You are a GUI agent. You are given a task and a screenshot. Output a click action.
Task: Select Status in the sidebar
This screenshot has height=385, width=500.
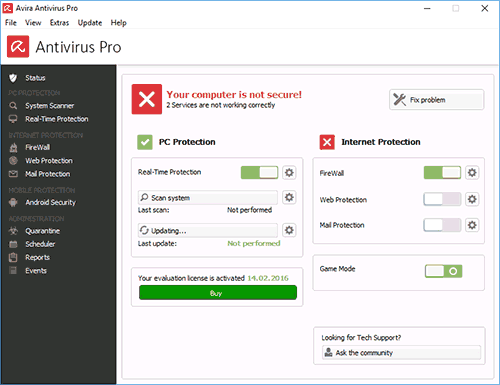[35, 78]
